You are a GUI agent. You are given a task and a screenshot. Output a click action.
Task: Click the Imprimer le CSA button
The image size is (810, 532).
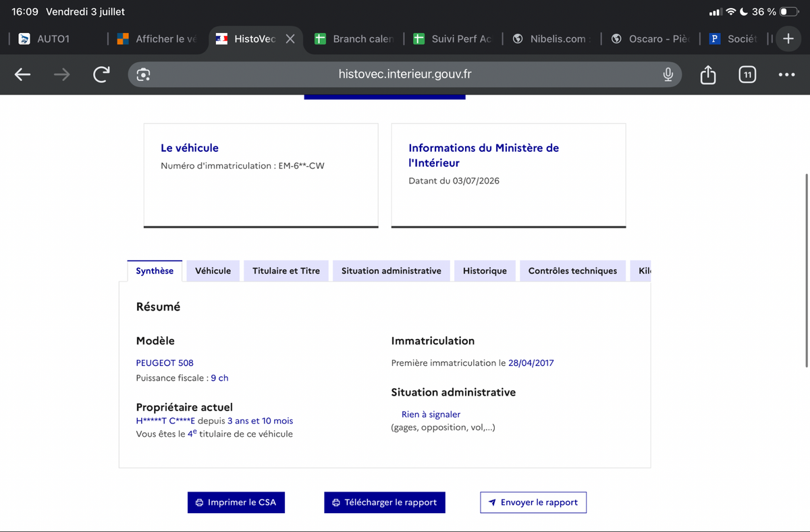pyautogui.click(x=236, y=502)
